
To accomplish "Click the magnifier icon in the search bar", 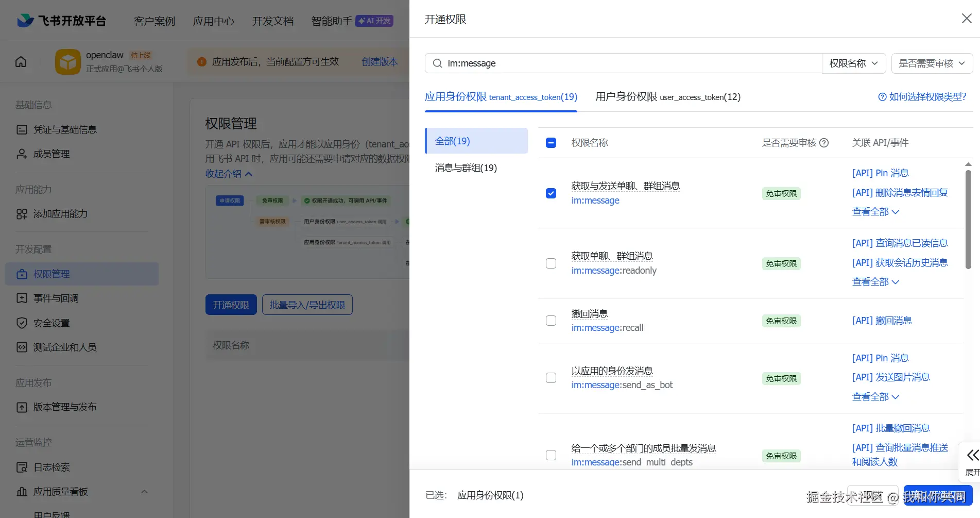I will tap(437, 63).
